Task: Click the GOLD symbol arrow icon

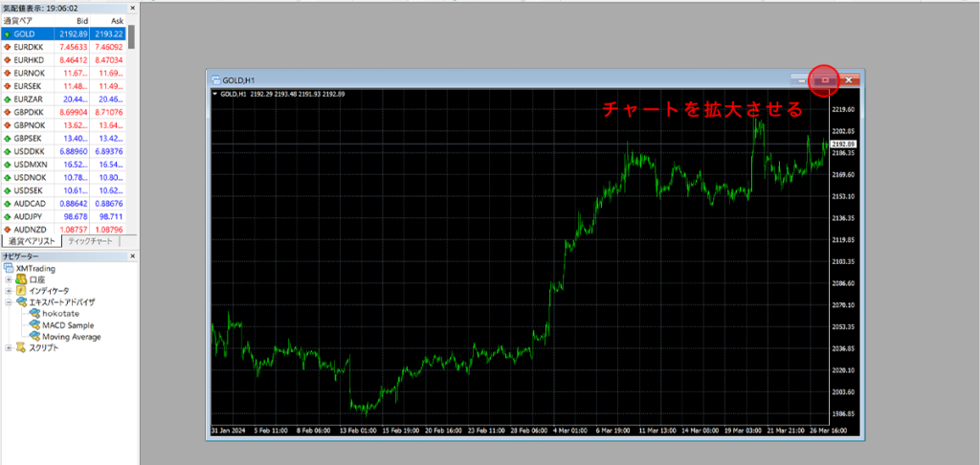Action: [x=7, y=33]
